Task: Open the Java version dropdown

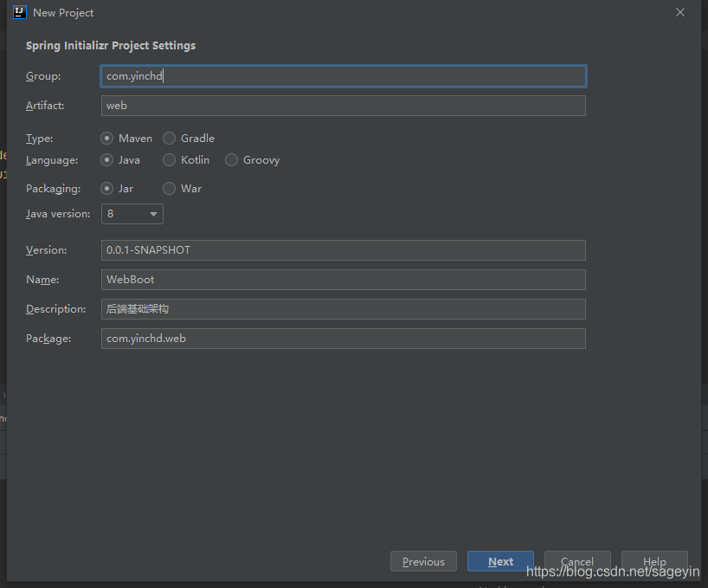Action: (x=132, y=214)
